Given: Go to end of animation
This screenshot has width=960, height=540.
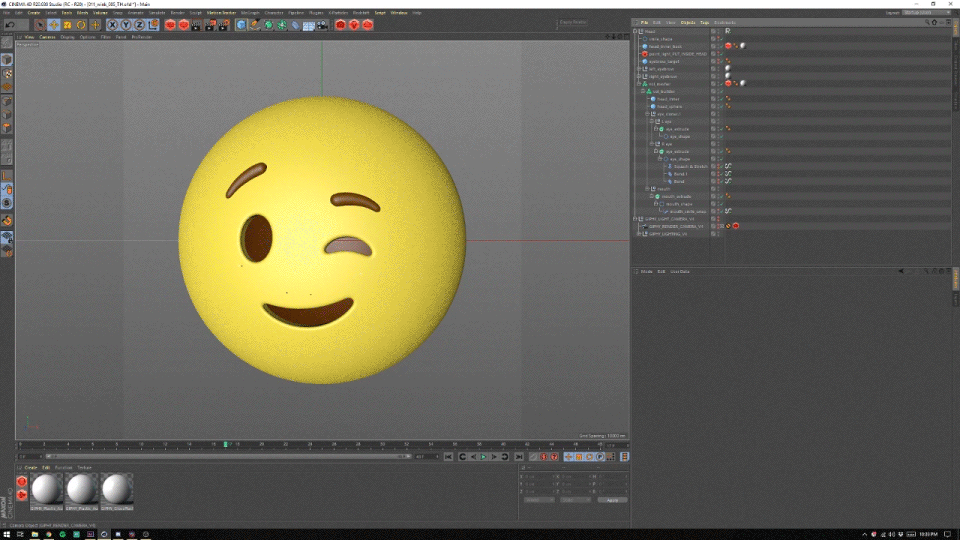Looking at the screenshot, I should [x=519, y=457].
